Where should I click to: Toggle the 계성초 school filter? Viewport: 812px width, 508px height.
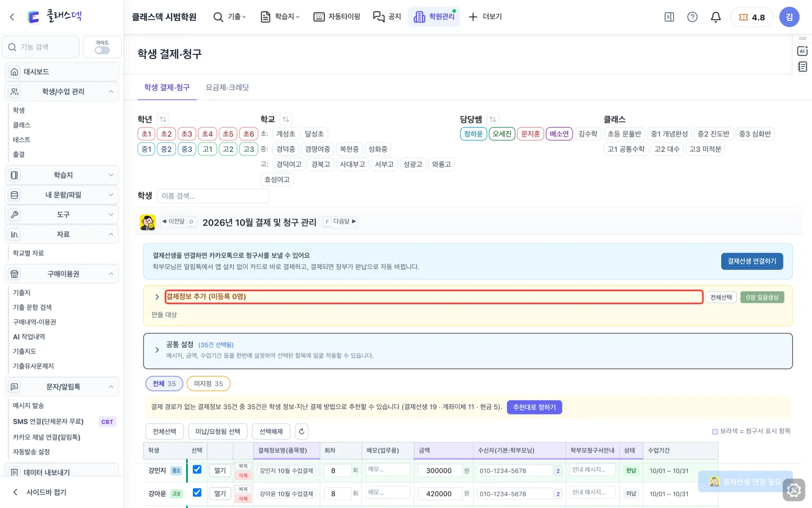[x=286, y=134]
